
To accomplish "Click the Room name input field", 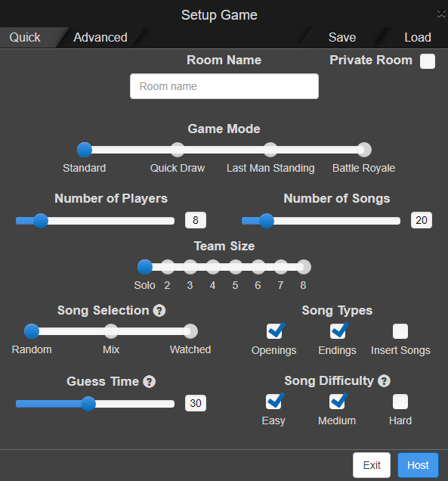I will click(x=224, y=86).
